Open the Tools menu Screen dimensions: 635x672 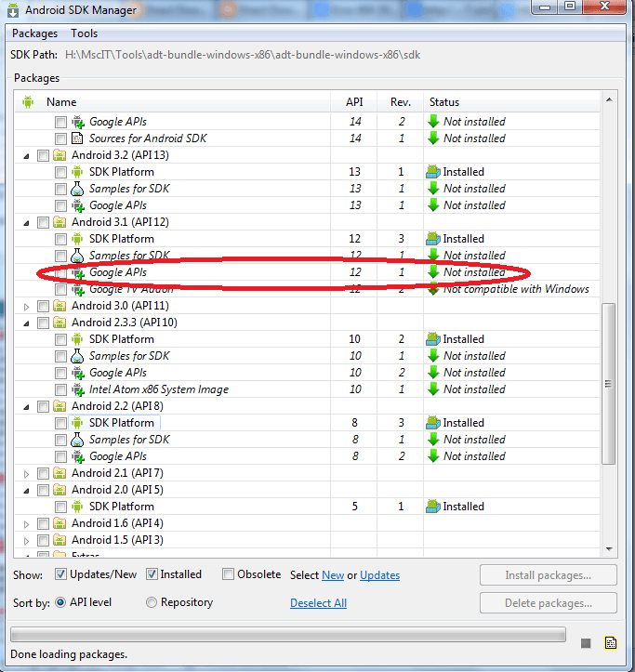84,33
